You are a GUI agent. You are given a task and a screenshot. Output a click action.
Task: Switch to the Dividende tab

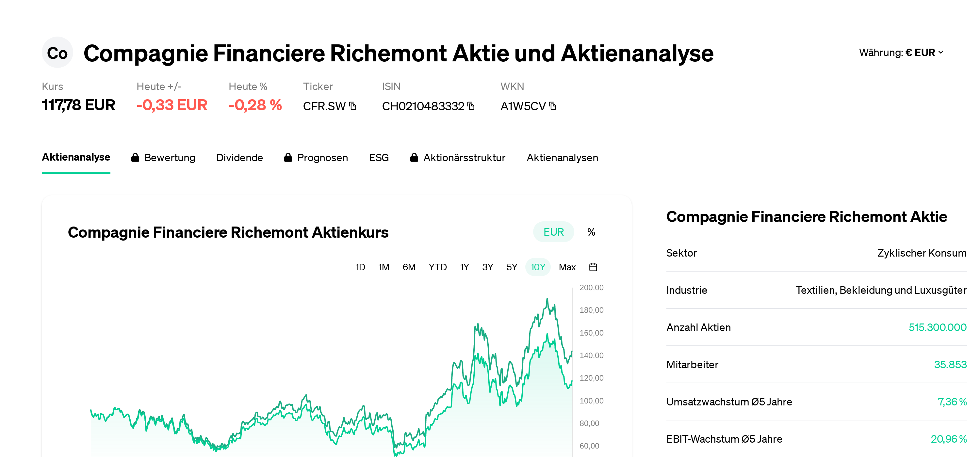240,157
